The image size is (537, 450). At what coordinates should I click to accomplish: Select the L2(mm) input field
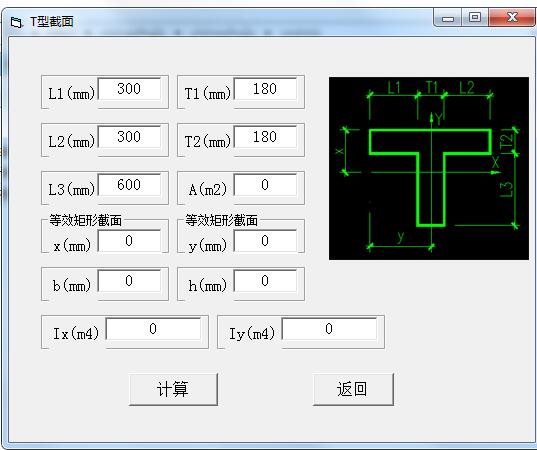(x=129, y=137)
